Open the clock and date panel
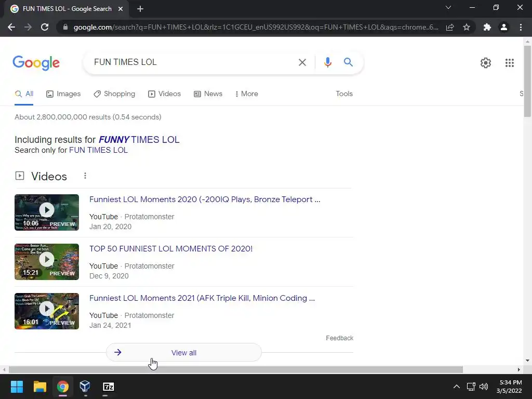 pos(509,387)
